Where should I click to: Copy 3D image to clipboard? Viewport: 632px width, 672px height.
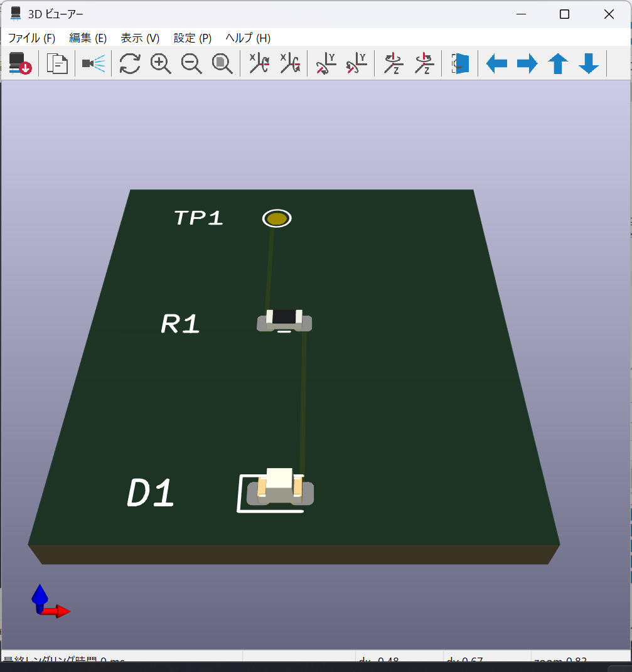(56, 63)
